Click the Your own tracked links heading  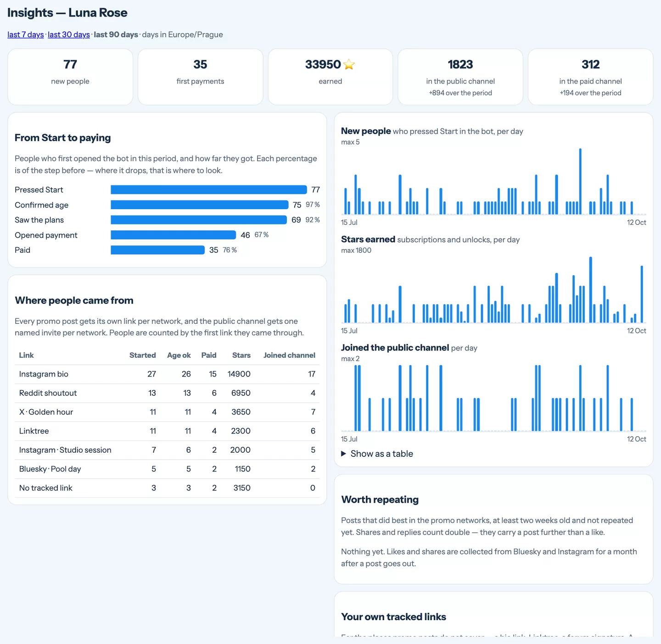394,617
